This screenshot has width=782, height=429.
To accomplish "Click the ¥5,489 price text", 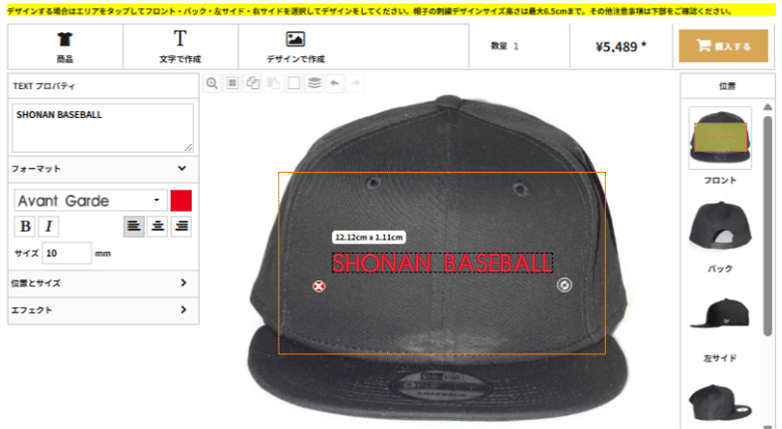I will pos(620,46).
